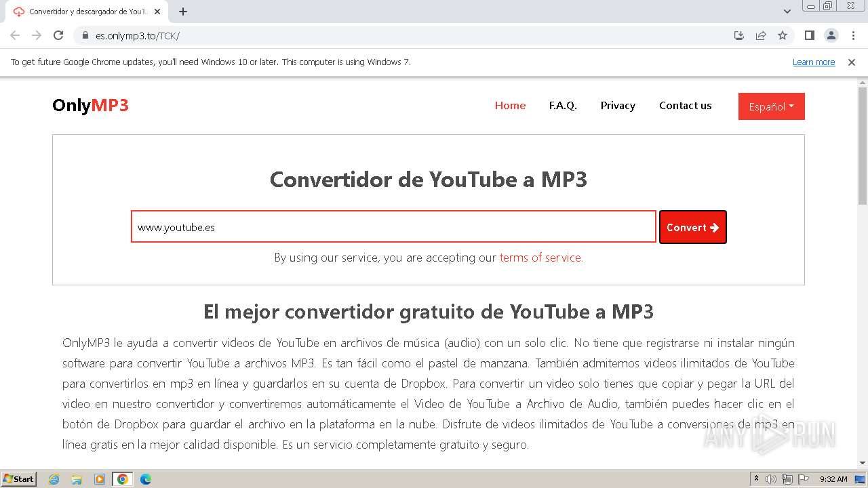Bookmark this page with star icon

point(783,35)
